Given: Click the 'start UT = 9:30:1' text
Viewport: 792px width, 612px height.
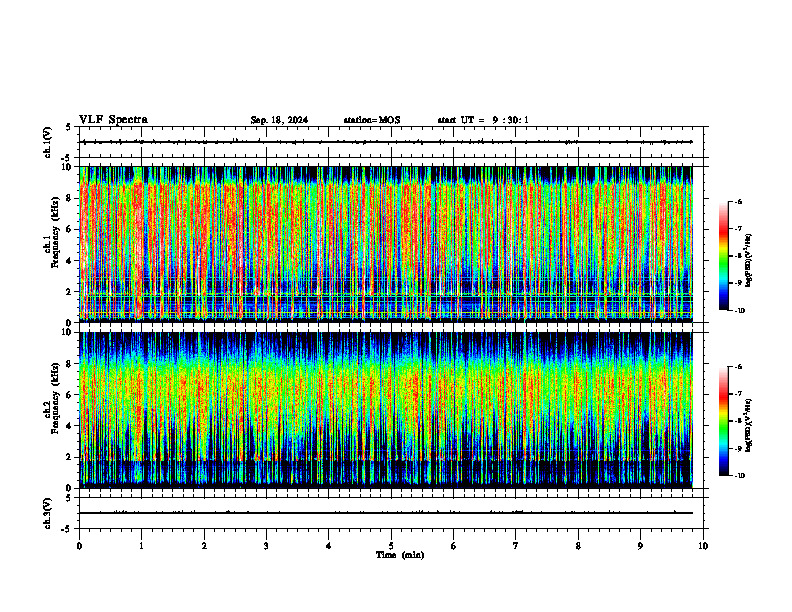Looking at the screenshot, I should pyautogui.click(x=483, y=120).
